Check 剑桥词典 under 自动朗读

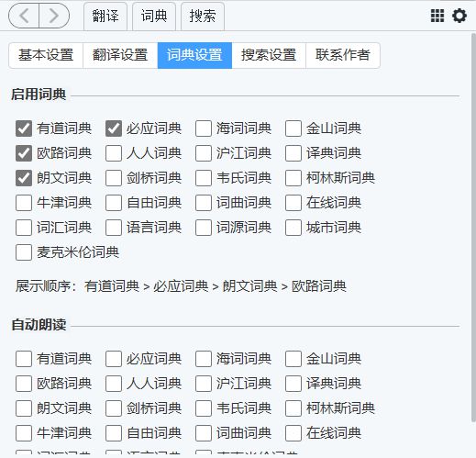114,408
